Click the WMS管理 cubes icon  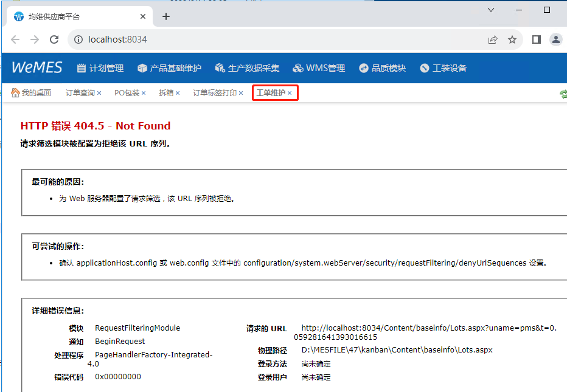pos(297,68)
